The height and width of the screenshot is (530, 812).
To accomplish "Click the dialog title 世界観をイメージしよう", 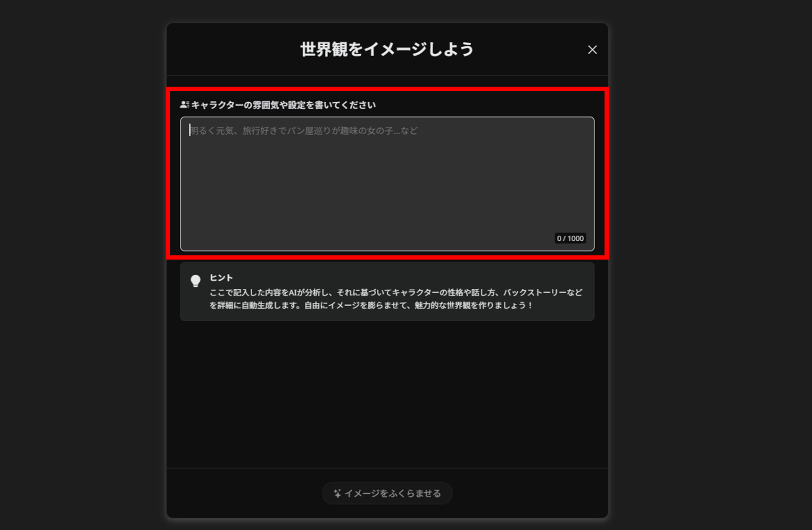I will [387, 49].
